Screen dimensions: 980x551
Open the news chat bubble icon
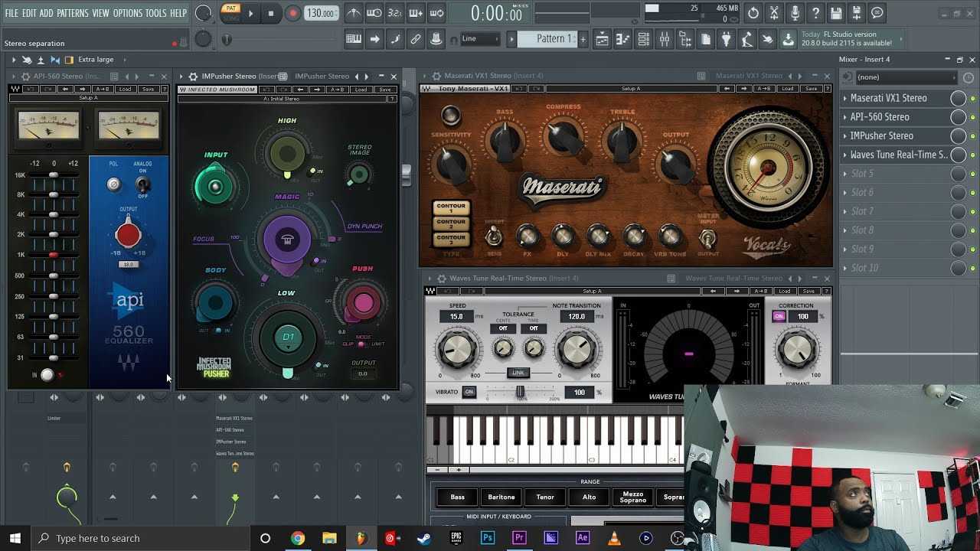point(877,13)
